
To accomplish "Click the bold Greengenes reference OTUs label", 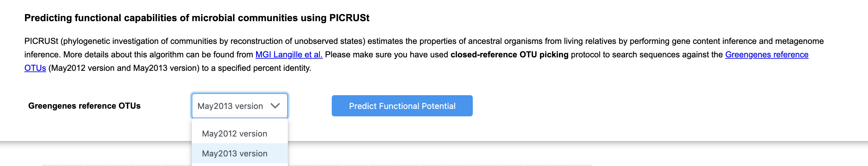I will [84, 106].
